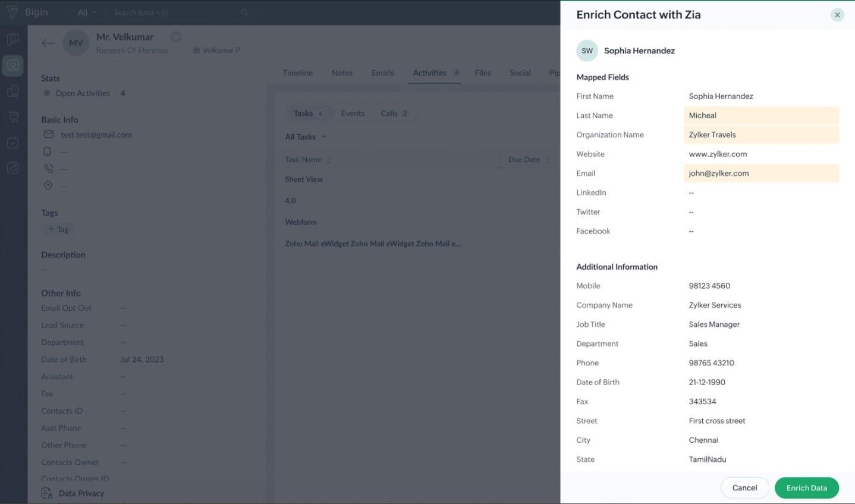
Task: Open the All module dropdown in search bar
Action: click(87, 12)
